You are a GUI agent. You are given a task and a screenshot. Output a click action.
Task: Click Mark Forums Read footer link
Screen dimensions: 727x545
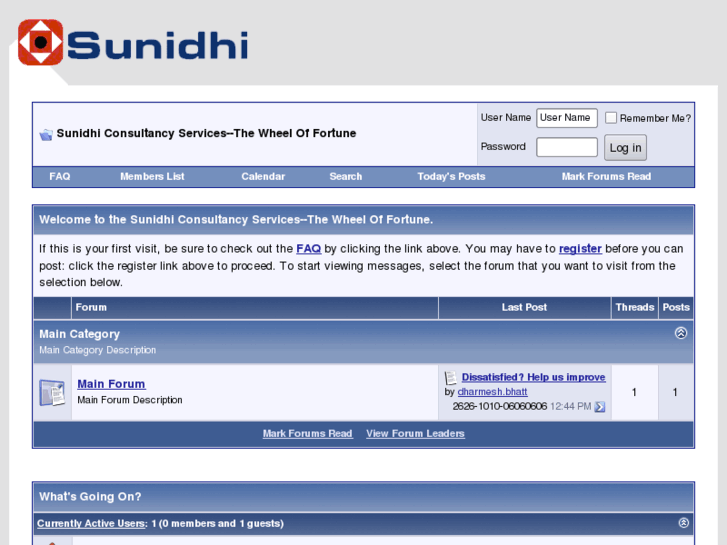307,433
